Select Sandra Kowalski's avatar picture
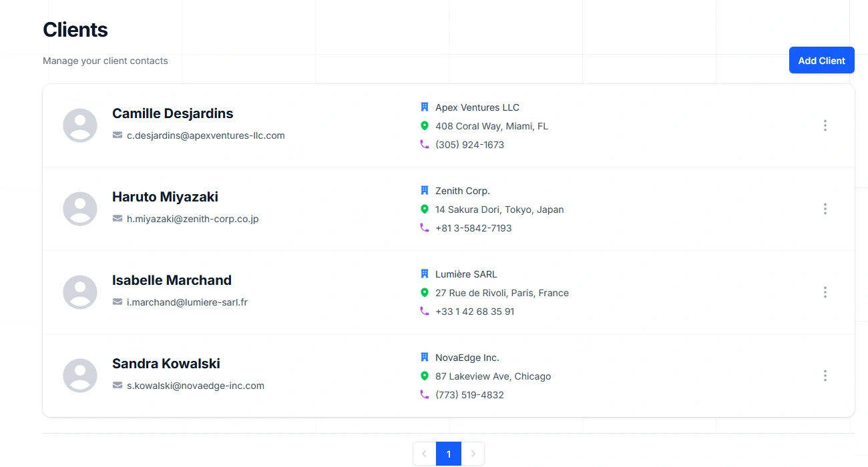868x467 pixels. pos(79,375)
